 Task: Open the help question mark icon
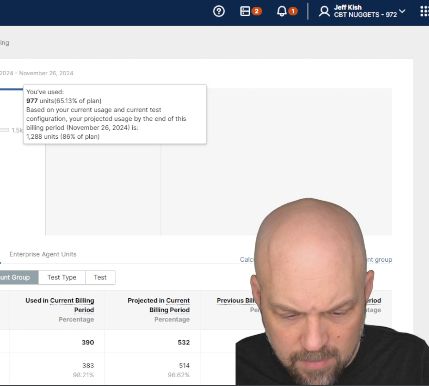coord(219,11)
